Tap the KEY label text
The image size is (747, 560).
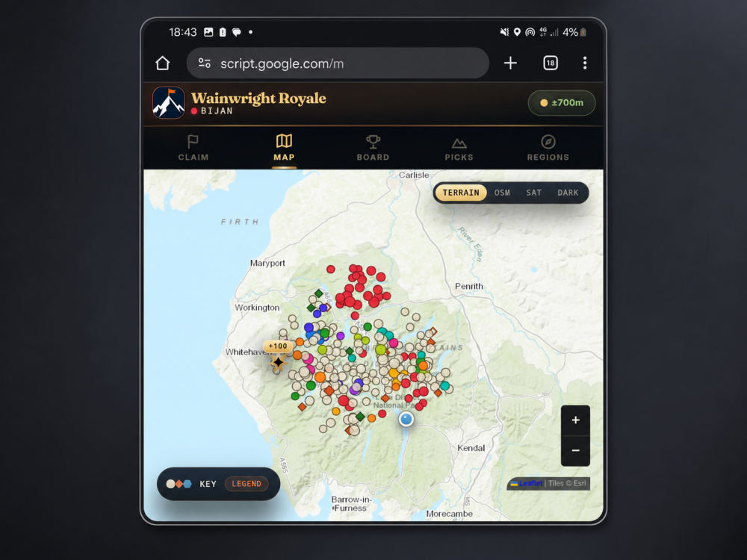(x=208, y=484)
